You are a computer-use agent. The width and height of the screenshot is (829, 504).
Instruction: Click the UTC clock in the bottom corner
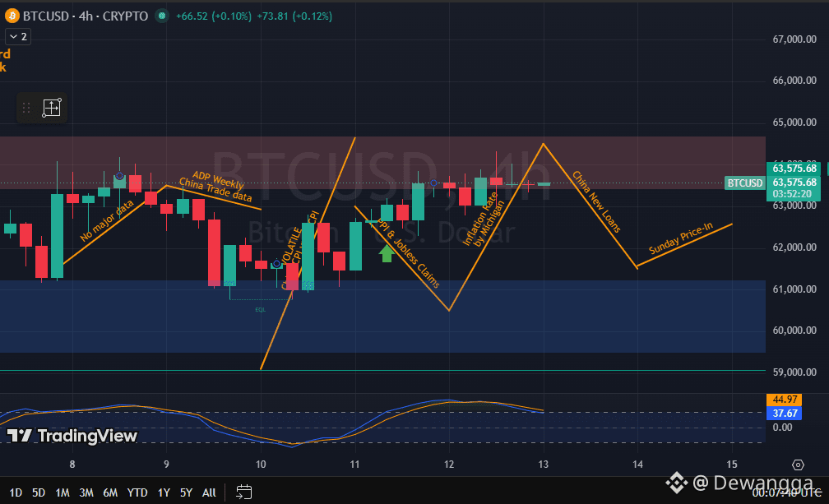787,493
